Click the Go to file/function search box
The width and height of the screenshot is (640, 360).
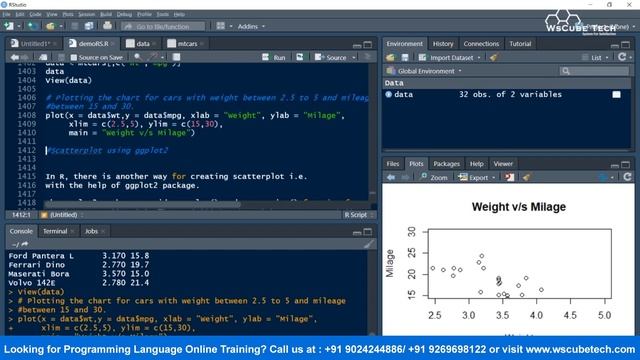[163, 27]
